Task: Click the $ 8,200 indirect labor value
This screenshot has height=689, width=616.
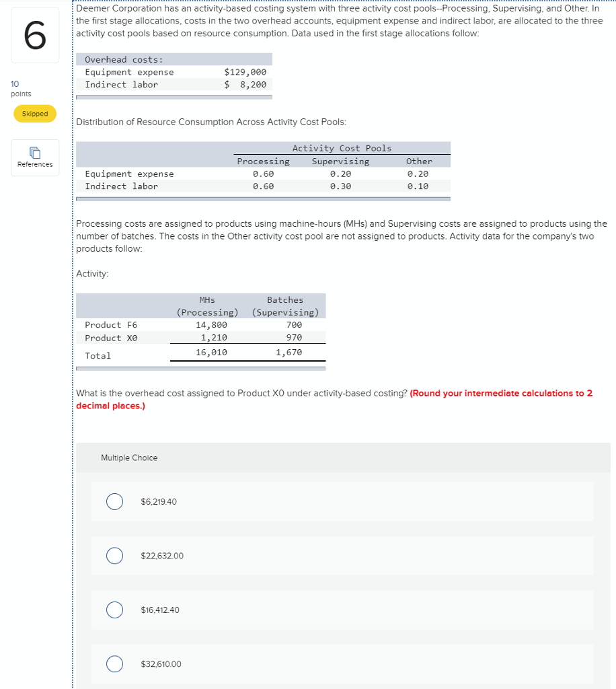Action: [245, 84]
